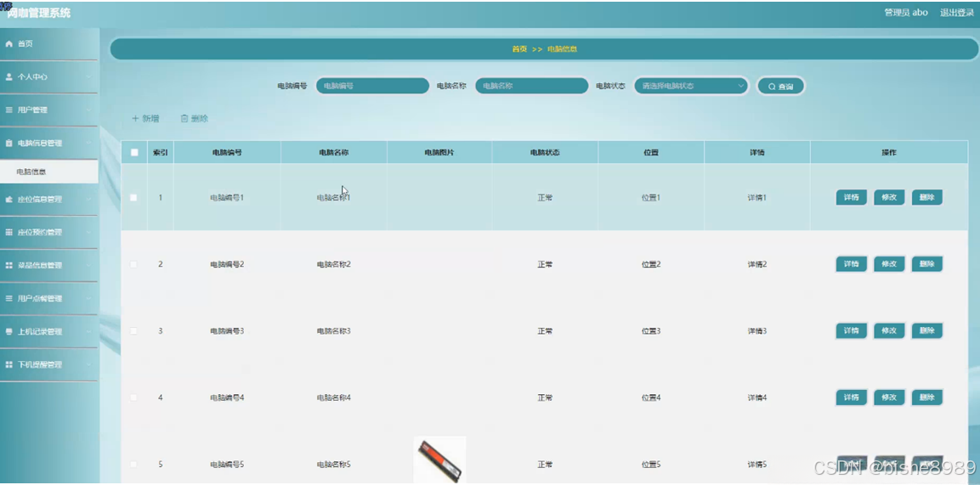
Task: Click the 详情4 cell
Action: click(x=756, y=398)
